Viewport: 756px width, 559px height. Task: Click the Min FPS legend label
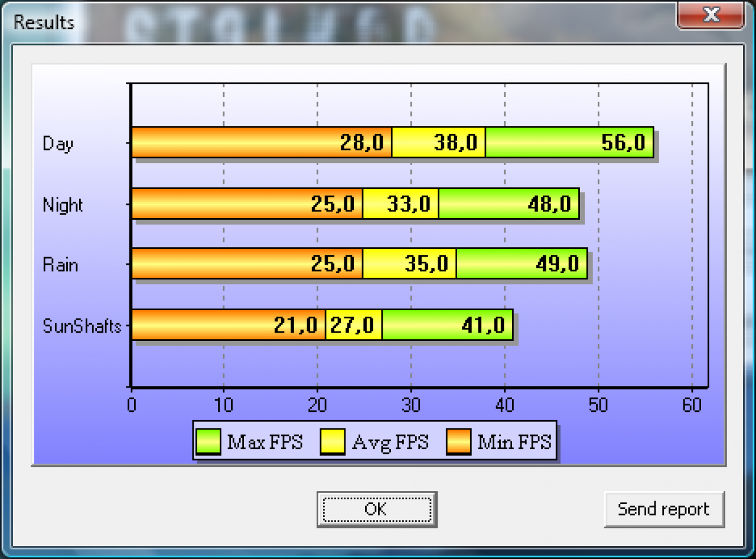coord(514,442)
